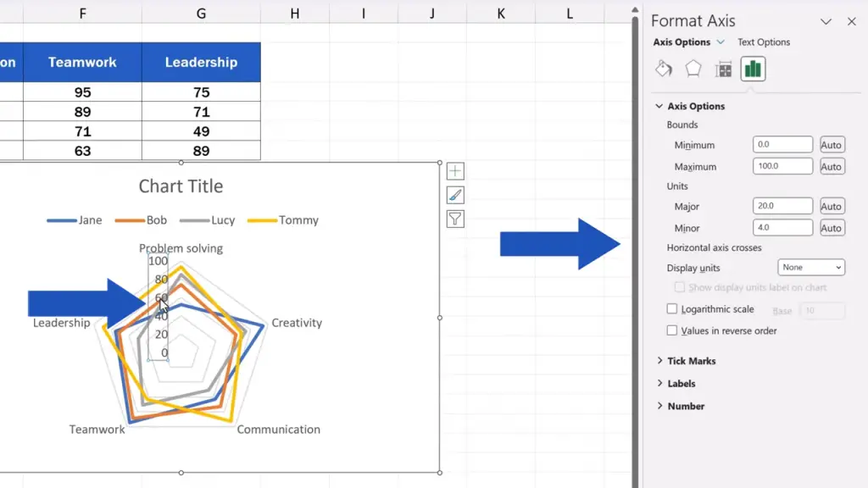Click the Tommy legend entry

(x=283, y=220)
